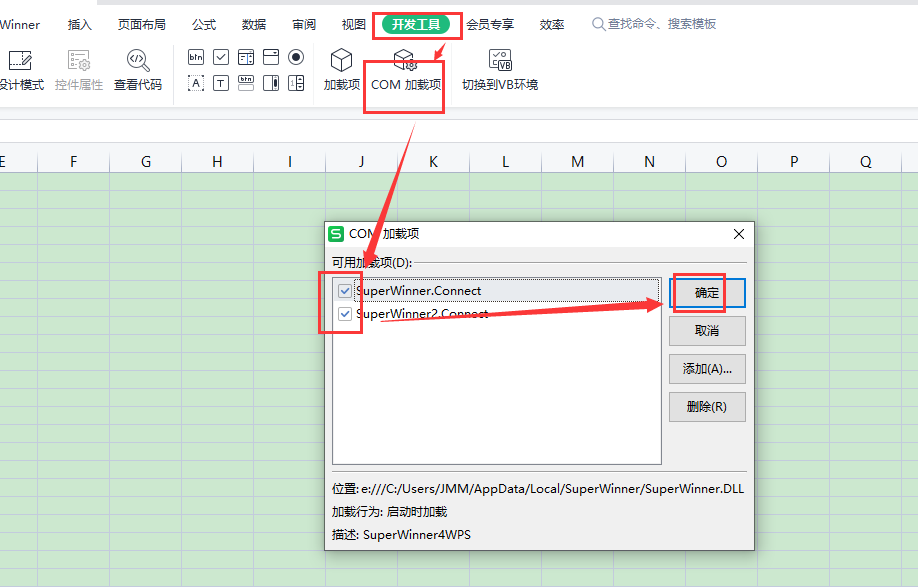Select the 开发工具 tab
918x587 pixels.
(x=416, y=25)
